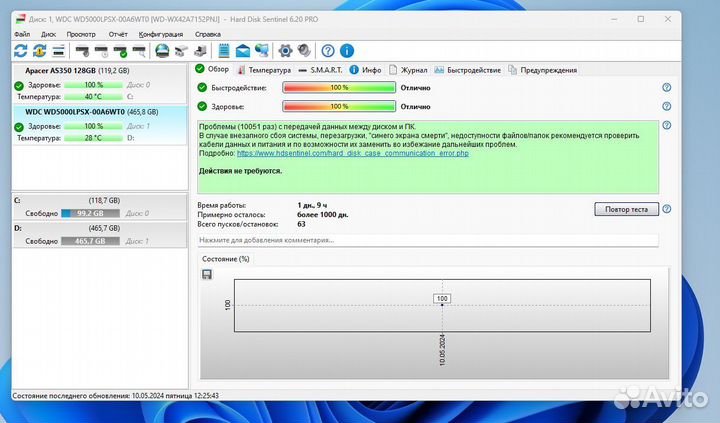Click the C: free space 99,2 GB bar
The width and height of the screenshot is (720, 423).
click(x=90, y=213)
